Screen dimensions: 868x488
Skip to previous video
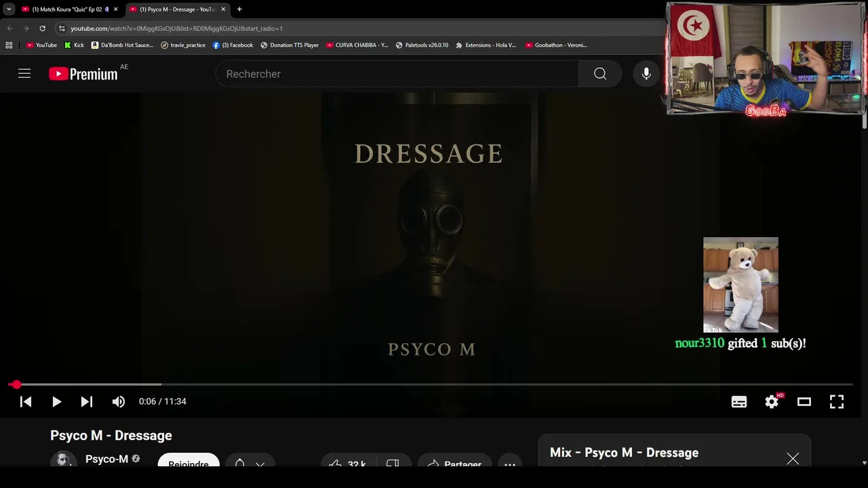(x=26, y=402)
